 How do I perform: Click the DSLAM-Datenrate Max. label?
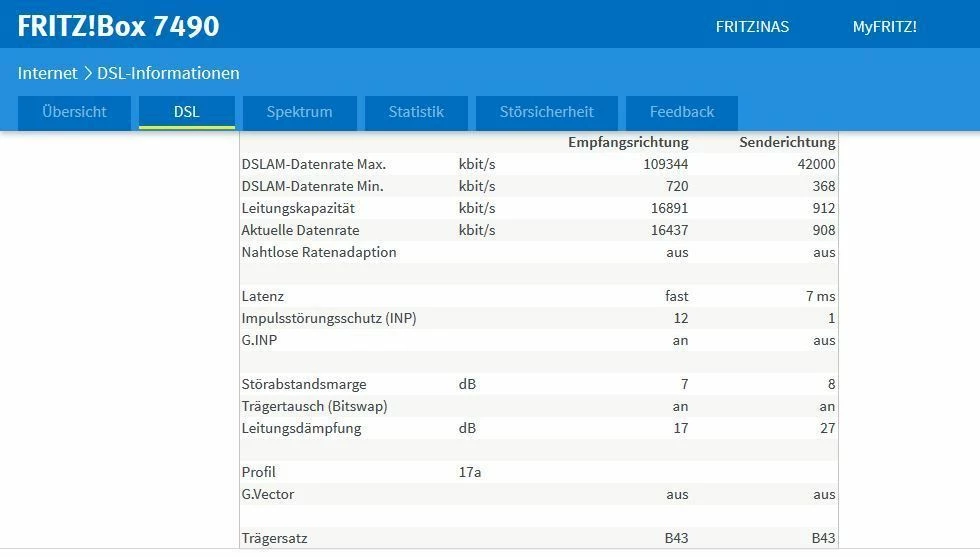(x=314, y=164)
